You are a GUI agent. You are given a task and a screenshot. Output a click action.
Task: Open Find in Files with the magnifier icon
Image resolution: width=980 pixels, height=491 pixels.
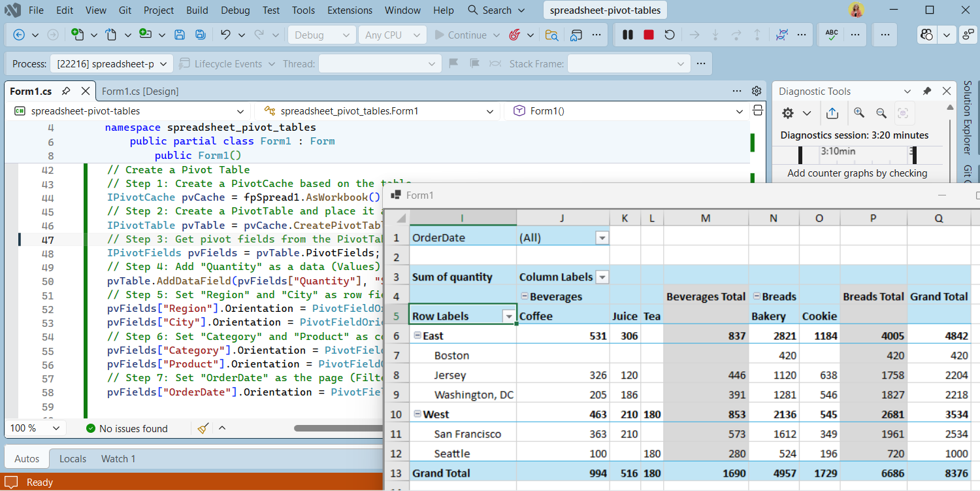551,34
